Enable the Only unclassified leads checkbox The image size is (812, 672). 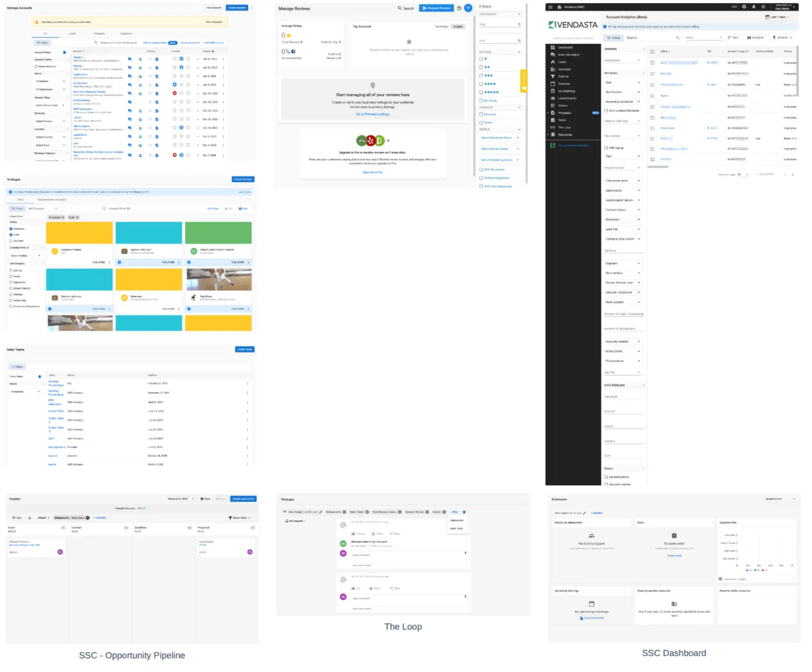[606, 111]
